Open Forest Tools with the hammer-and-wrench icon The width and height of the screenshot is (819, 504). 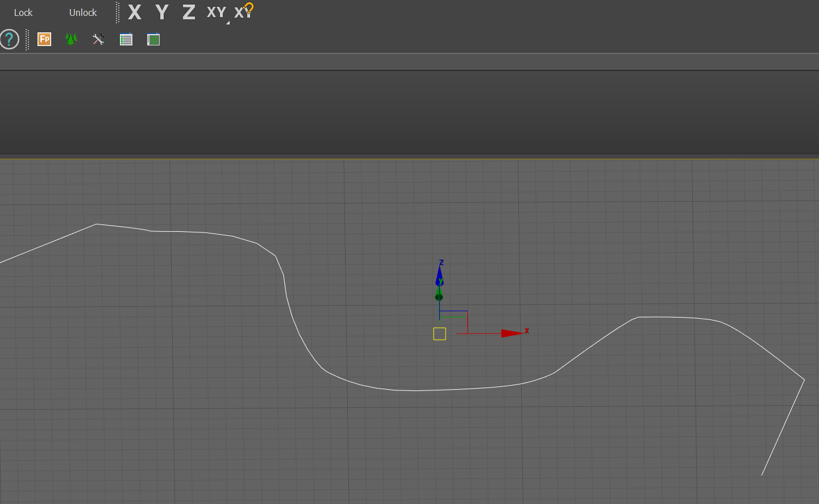coord(98,39)
